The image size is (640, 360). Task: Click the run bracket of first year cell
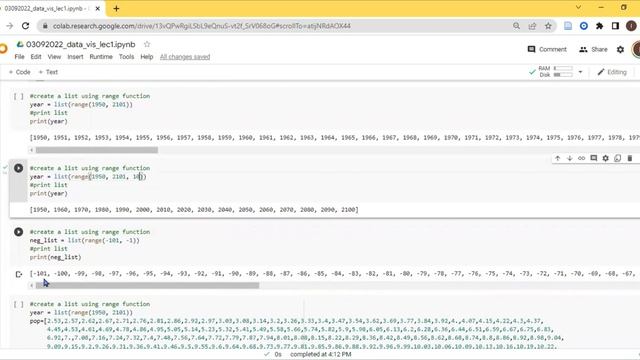[18, 96]
